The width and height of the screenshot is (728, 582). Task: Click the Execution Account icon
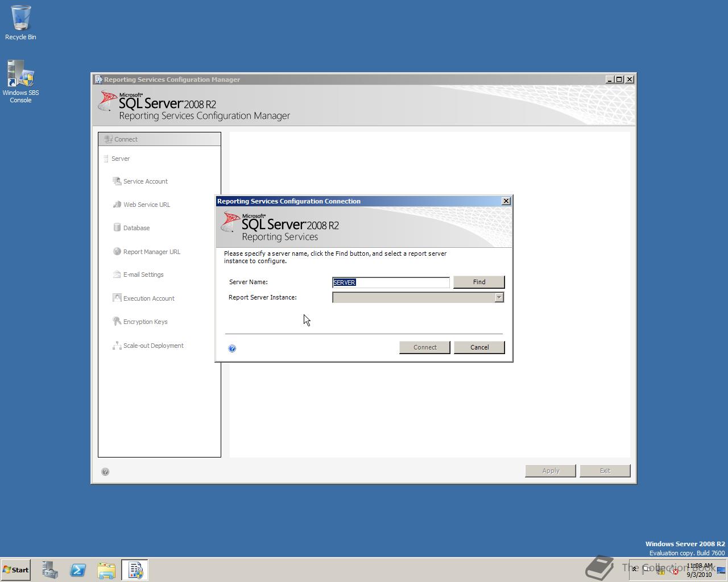click(x=117, y=298)
